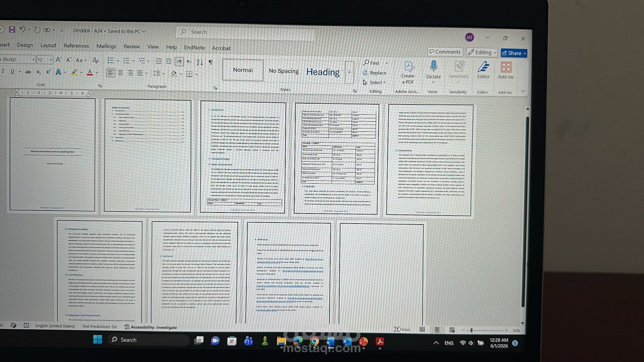Toggle underline formatting

12,71
